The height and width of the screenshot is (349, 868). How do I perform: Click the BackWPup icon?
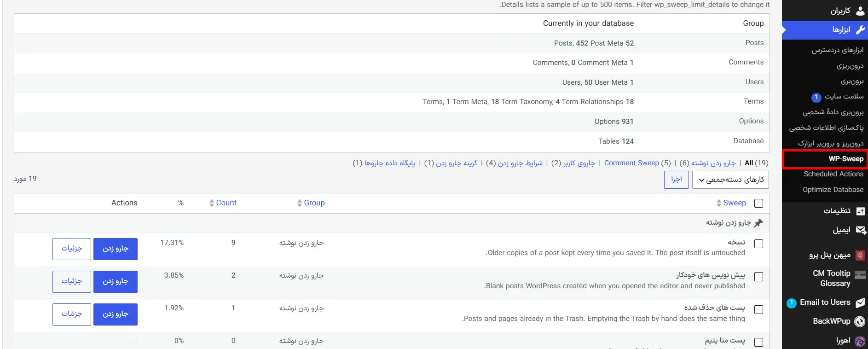pos(860,321)
